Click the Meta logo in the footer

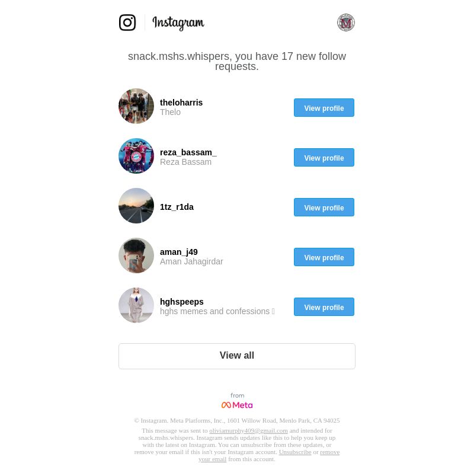click(x=236, y=405)
